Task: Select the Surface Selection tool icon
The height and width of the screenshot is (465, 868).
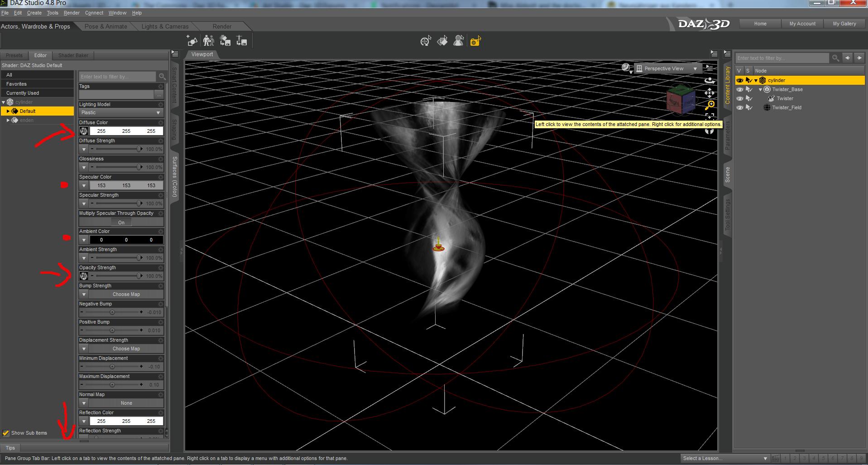Action: 442,41
